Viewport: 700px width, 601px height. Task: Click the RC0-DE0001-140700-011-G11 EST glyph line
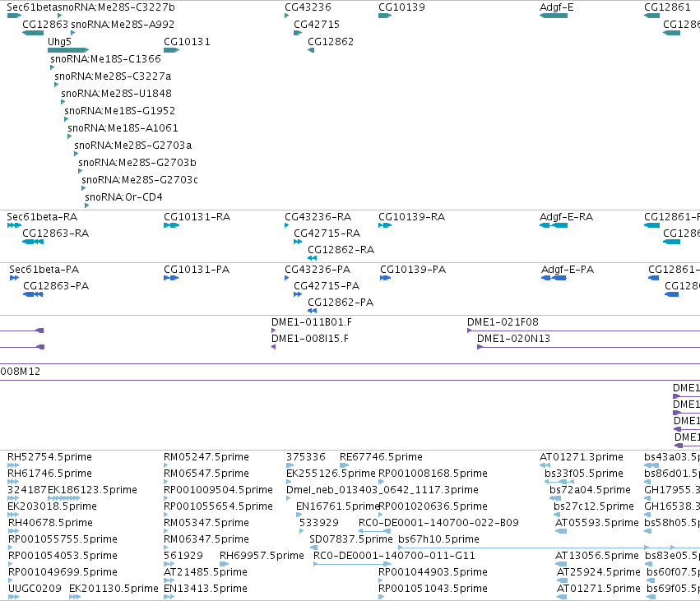[x=352, y=564]
